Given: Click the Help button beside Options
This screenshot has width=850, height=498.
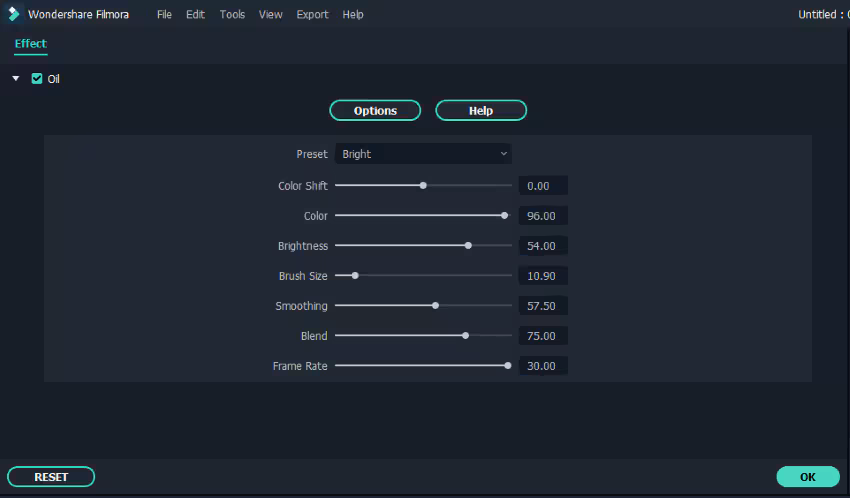Looking at the screenshot, I should click(481, 111).
